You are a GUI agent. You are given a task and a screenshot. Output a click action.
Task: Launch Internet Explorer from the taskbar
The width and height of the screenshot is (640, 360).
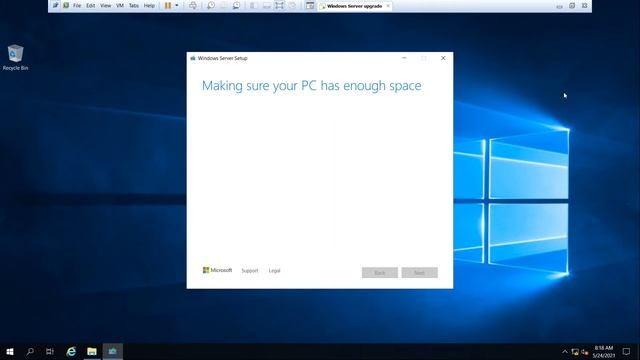point(71,351)
